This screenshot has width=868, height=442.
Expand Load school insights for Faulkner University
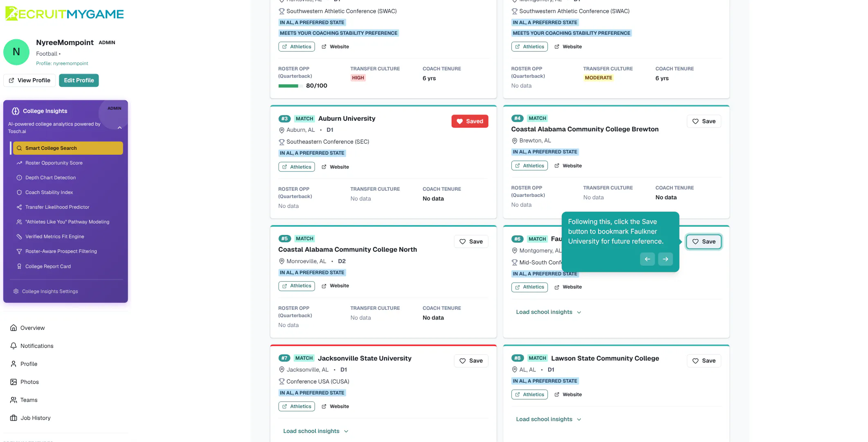tap(549, 312)
